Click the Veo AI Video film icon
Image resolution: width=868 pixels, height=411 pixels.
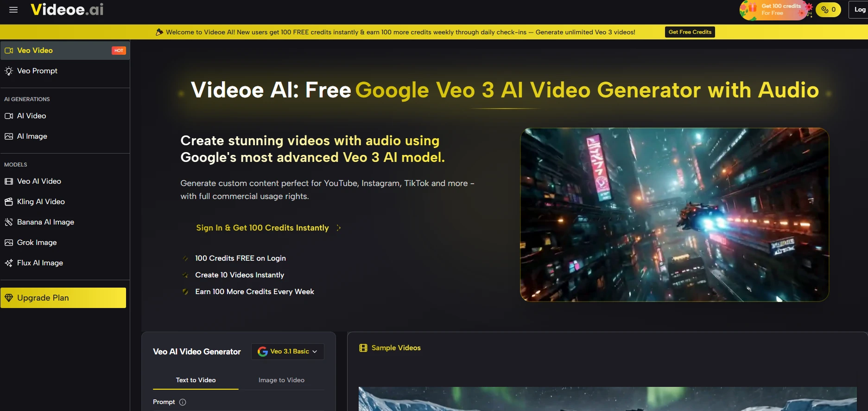click(9, 181)
